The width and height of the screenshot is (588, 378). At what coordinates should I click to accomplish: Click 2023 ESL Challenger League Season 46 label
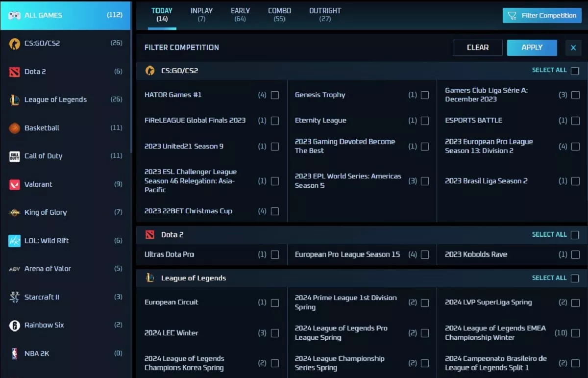(x=191, y=180)
